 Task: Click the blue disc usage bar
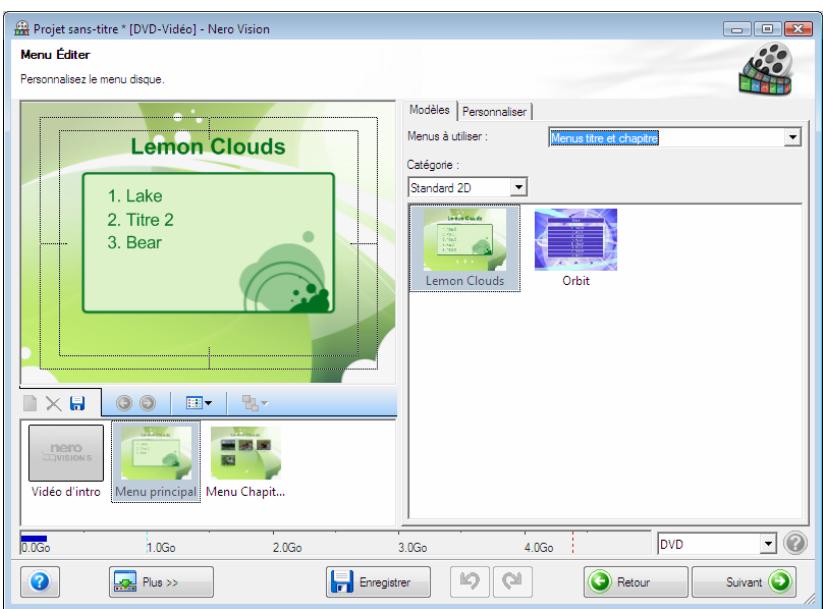click(34, 538)
